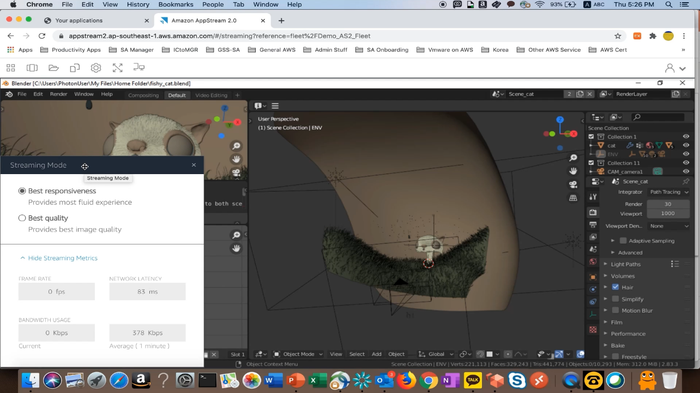Hide Collection 11 via eye icon
Screen dimensions: 700x393
pyautogui.click(x=686, y=163)
